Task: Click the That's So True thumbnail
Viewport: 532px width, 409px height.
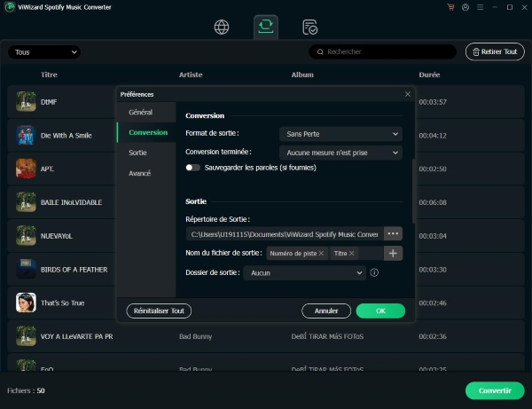Action: point(26,303)
